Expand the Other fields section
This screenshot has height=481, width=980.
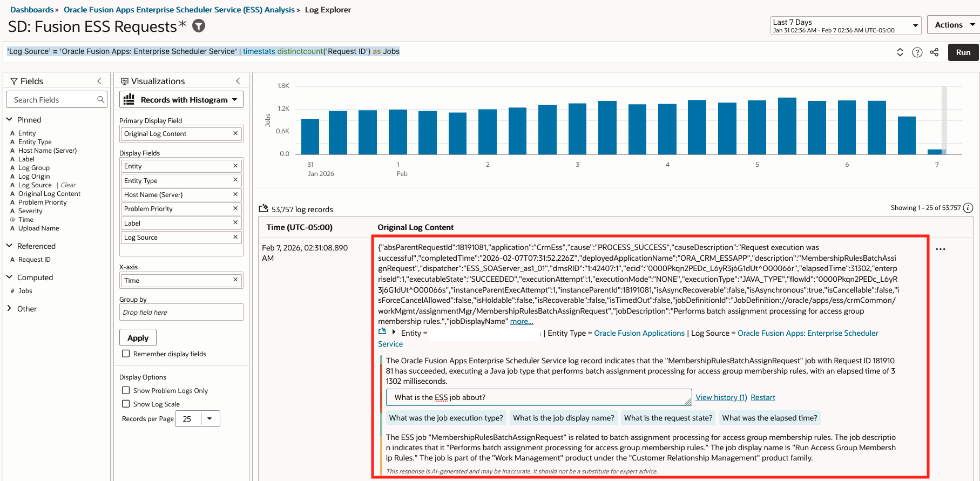coord(9,308)
